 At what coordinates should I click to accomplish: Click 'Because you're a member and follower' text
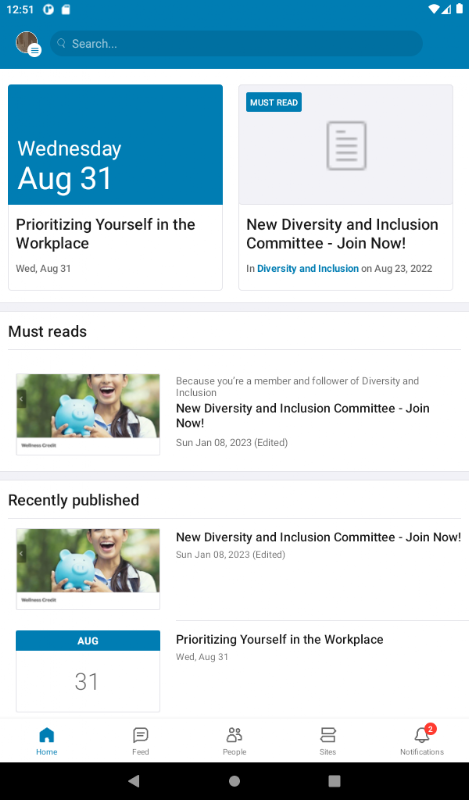(x=298, y=386)
